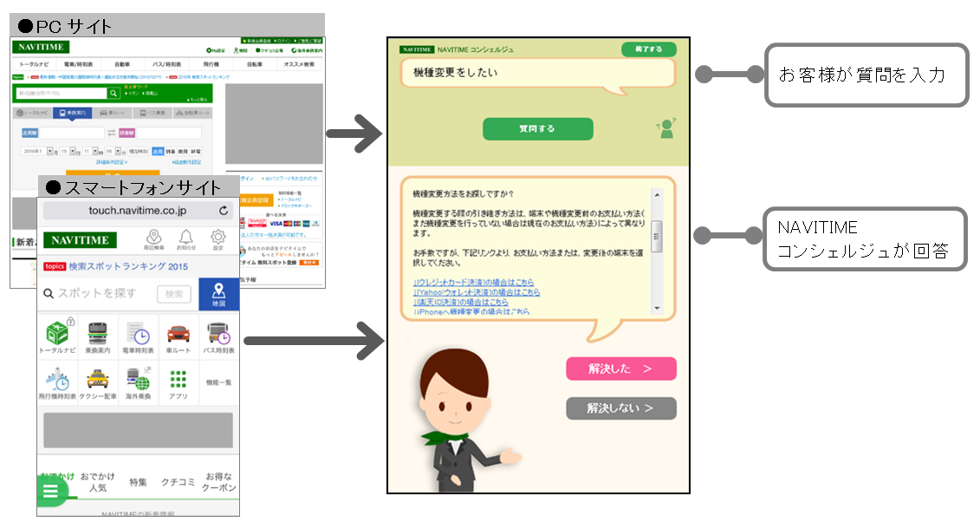Switch to the 車ルート tab on PC site
The height and width of the screenshot is (522, 980).
(x=113, y=113)
